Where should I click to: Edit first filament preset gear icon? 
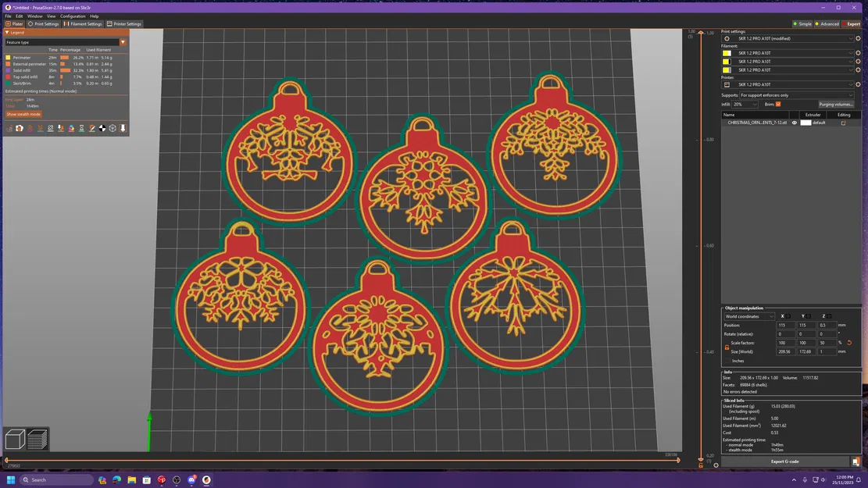[x=858, y=53]
